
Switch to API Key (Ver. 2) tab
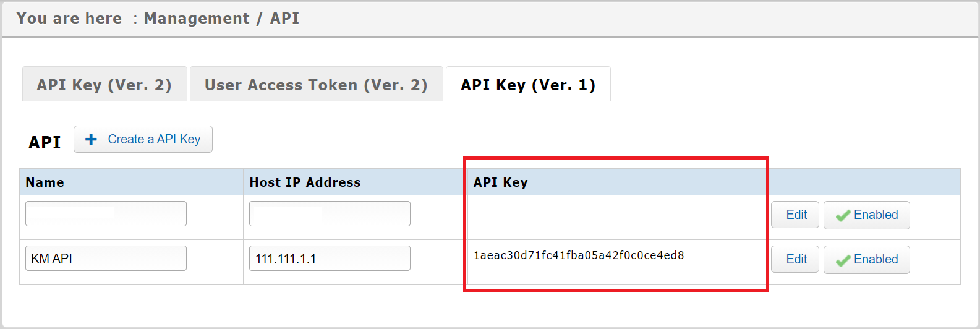coord(104,85)
